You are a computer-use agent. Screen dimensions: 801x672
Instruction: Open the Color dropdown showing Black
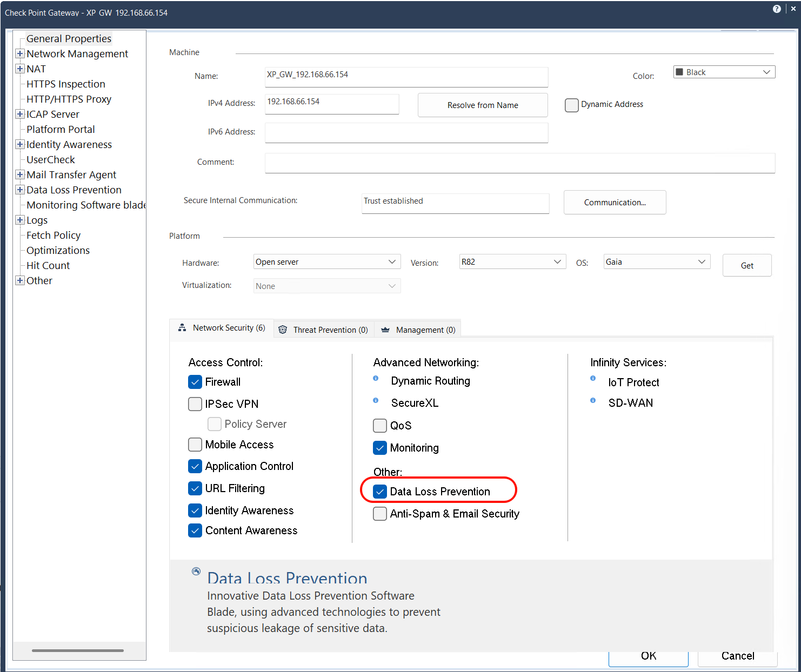724,72
